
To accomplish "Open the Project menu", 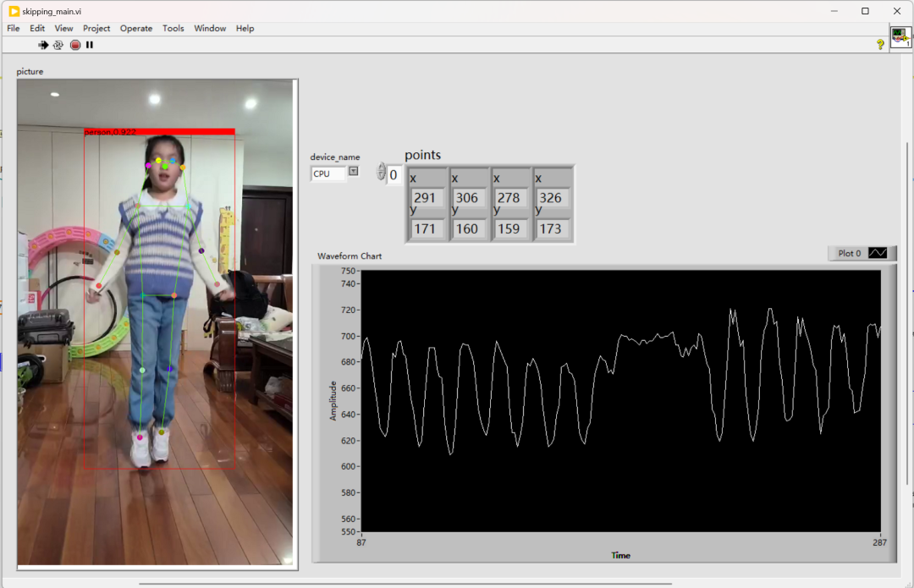I will pos(96,28).
